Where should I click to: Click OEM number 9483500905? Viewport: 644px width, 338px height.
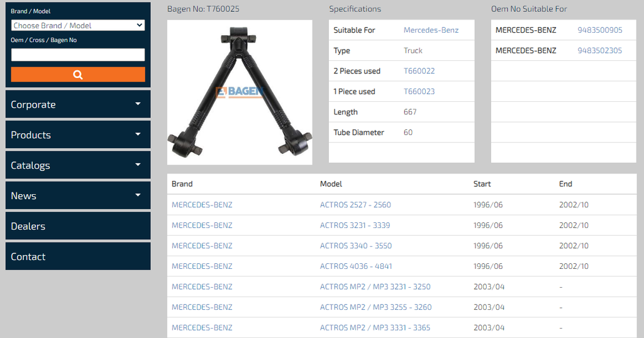point(599,30)
